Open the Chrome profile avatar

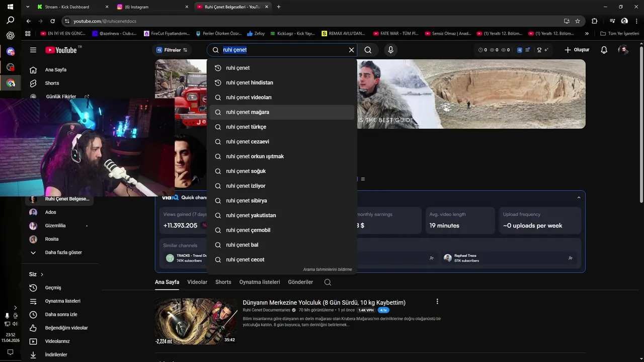[624, 21]
